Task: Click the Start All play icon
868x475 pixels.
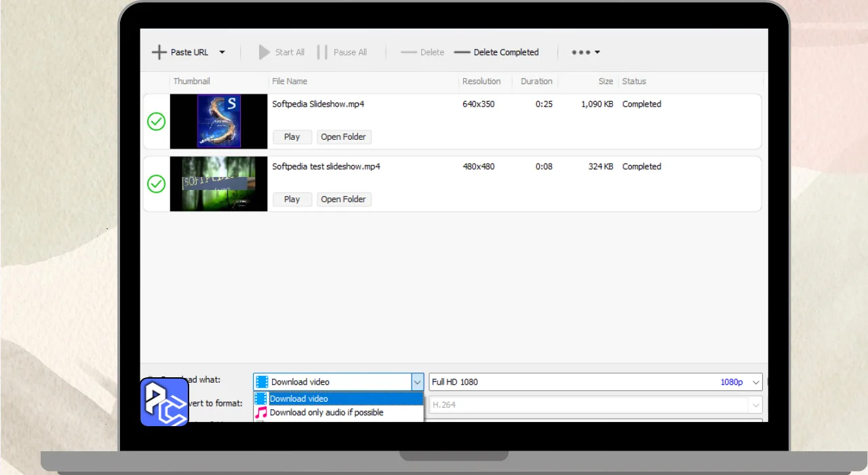Action: tap(264, 52)
